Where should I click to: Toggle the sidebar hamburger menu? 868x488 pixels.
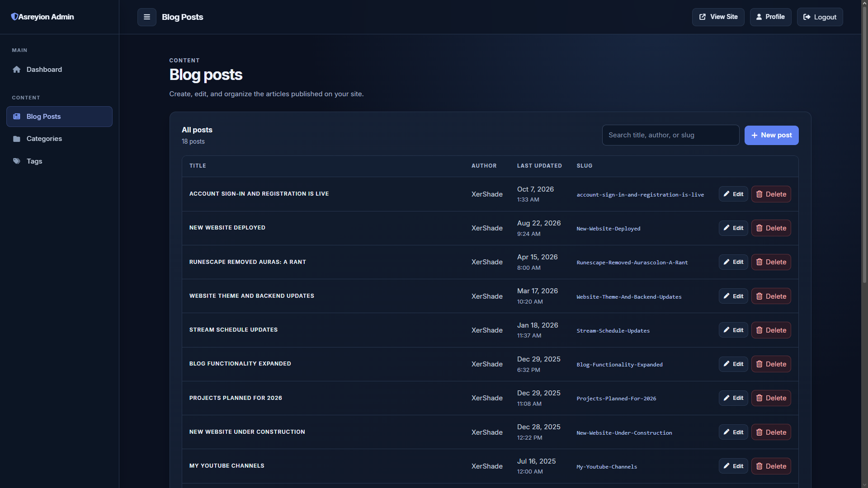(x=146, y=17)
